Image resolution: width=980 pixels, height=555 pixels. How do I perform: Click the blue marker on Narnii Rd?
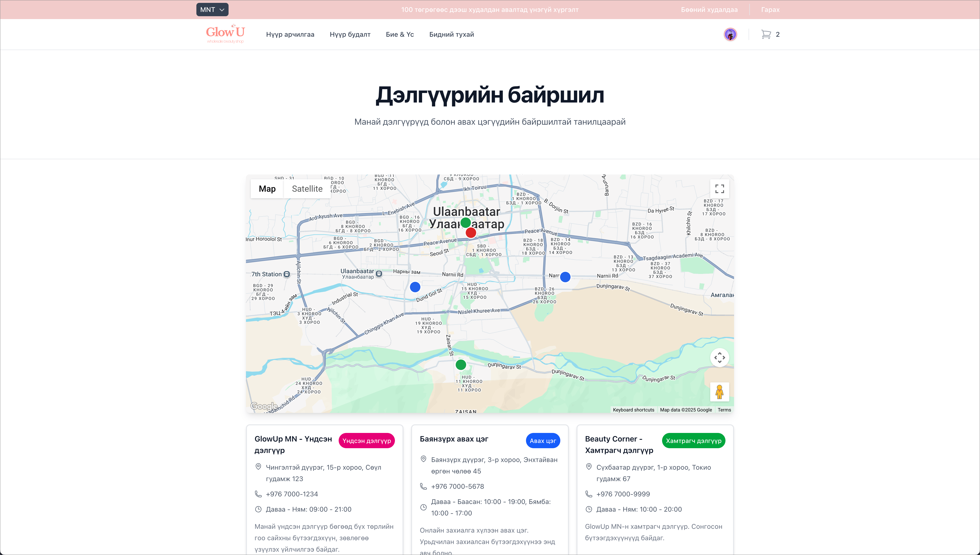[x=565, y=277]
